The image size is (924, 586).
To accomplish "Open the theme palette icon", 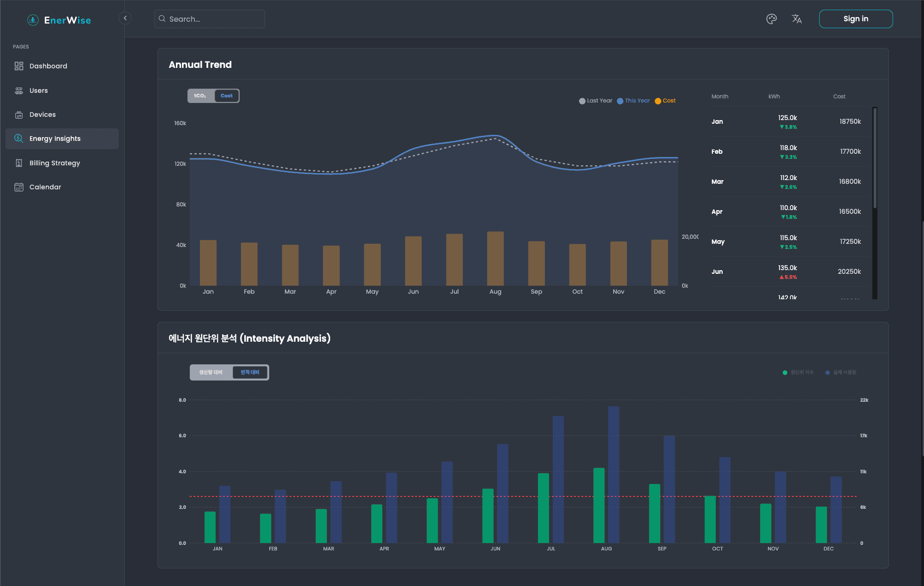I will click(x=771, y=19).
